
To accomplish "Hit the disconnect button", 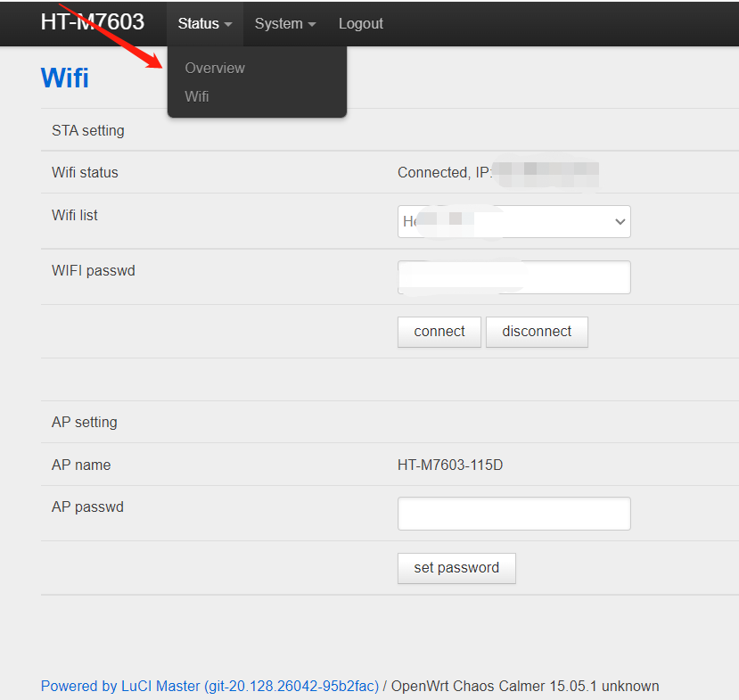I will point(537,332).
